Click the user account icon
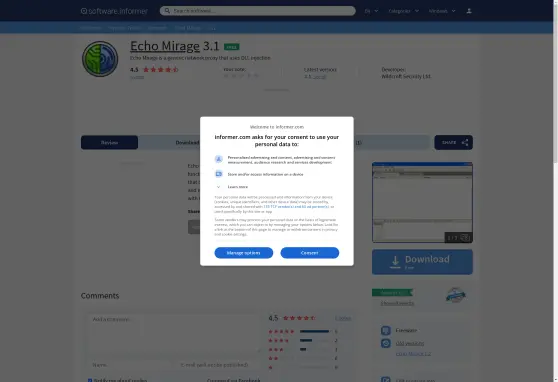This screenshot has height=382, width=558. pyautogui.click(x=469, y=11)
